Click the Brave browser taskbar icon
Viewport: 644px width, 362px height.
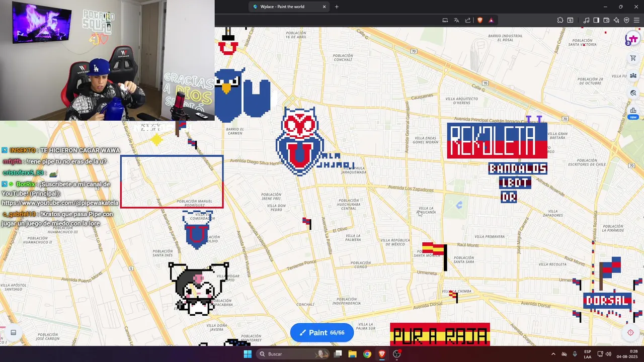point(382,354)
